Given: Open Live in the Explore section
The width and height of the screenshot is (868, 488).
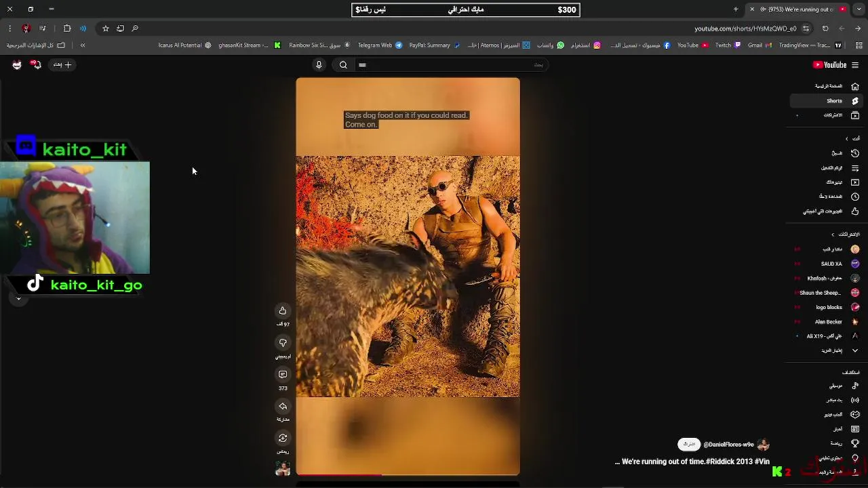Looking at the screenshot, I should pyautogui.click(x=828, y=400).
